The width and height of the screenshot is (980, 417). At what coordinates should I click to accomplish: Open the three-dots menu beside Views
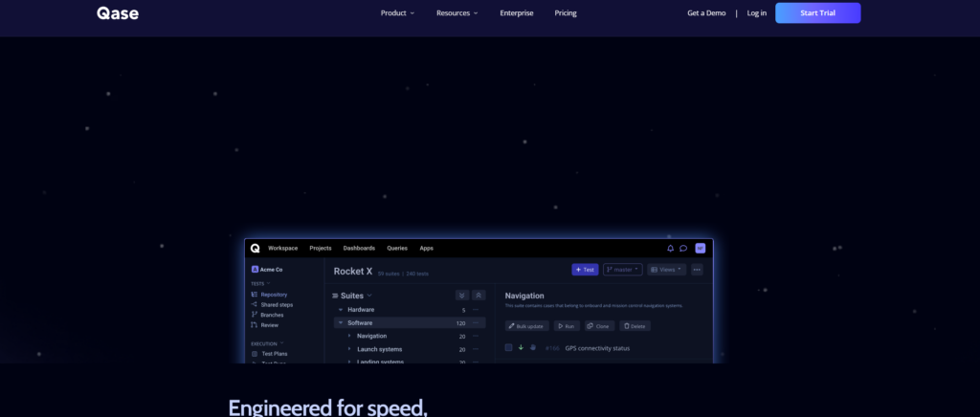697,270
